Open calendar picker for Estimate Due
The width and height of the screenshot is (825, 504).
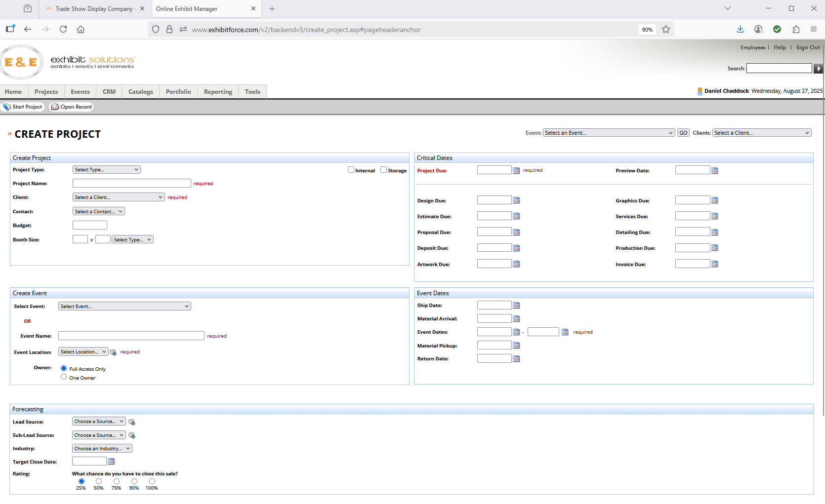pyautogui.click(x=516, y=216)
